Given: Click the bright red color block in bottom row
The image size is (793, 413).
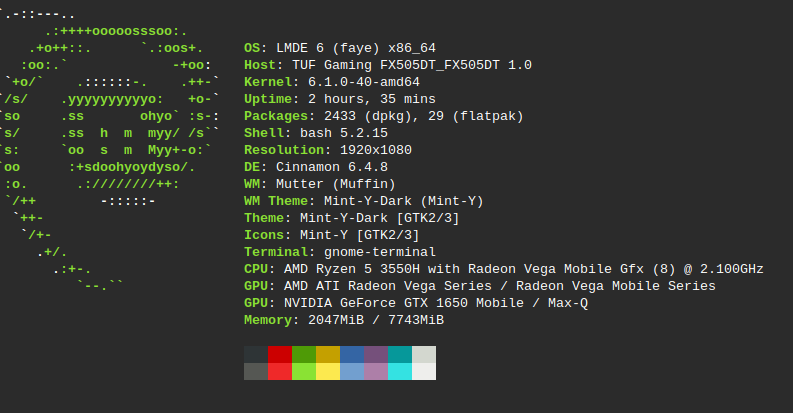Looking at the screenshot, I should click(x=280, y=372).
